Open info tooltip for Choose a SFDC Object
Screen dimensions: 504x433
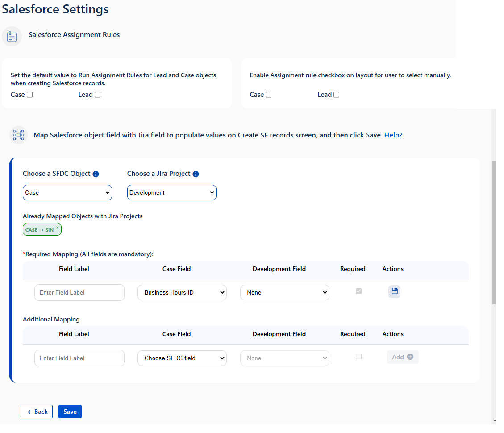96,174
